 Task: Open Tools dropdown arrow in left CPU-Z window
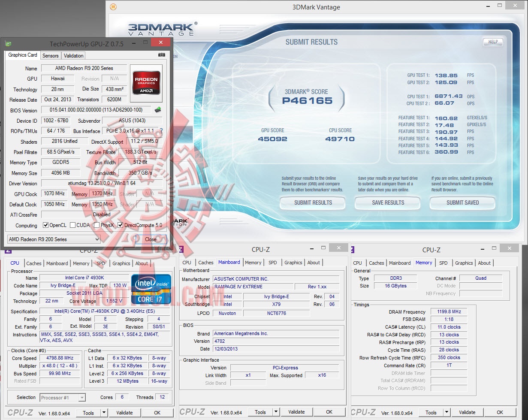click(103, 413)
